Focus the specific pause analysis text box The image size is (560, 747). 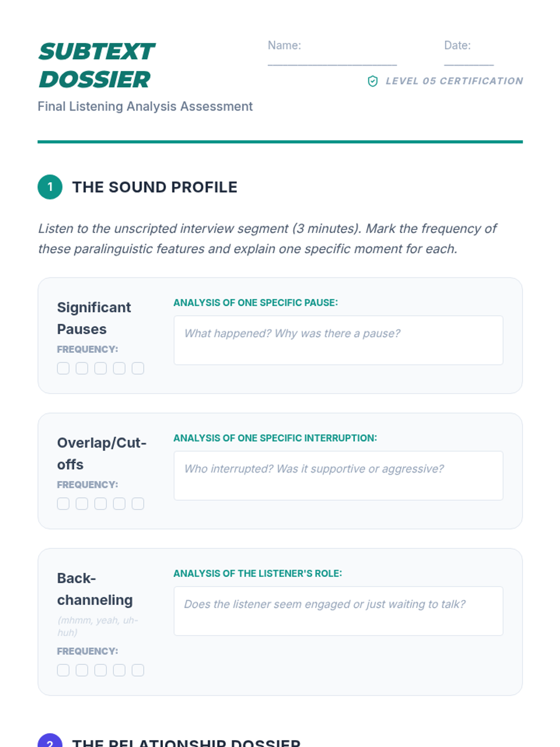pyautogui.click(x=338, y=340)
